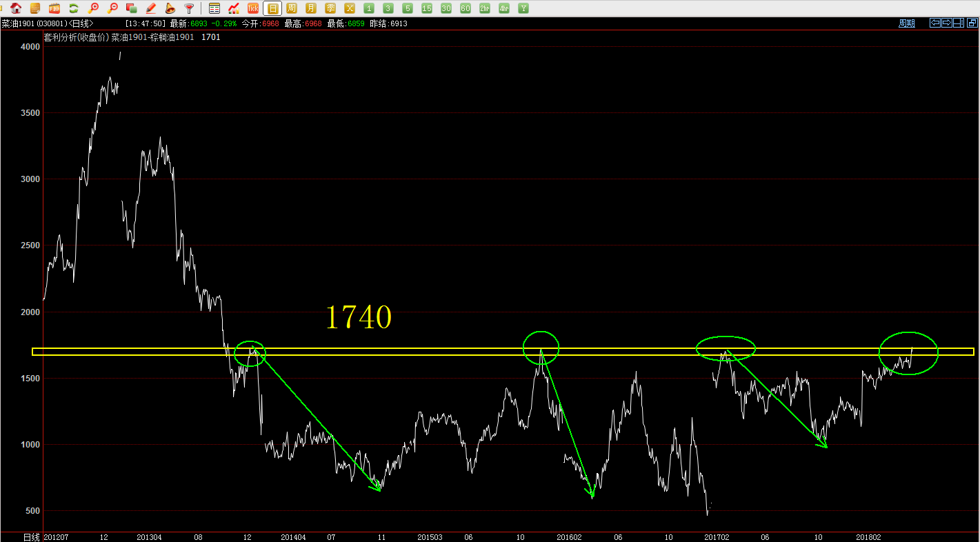
Task: Refresh the chart with green arrows icon
Action: (x=74, y=8)
